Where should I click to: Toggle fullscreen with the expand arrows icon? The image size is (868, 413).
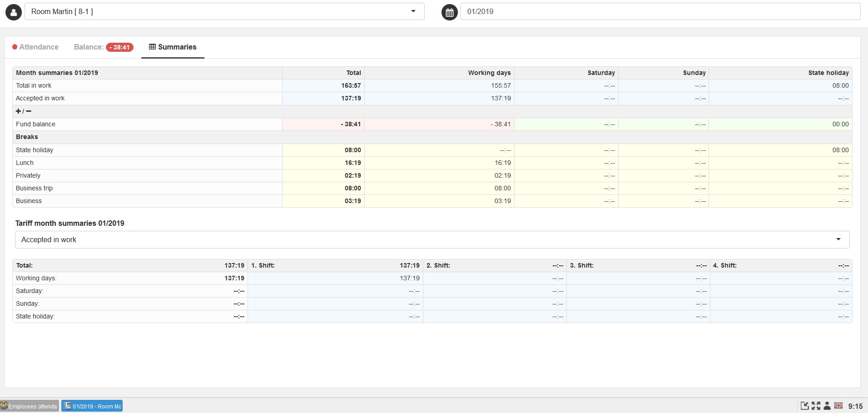pos(816,406)
